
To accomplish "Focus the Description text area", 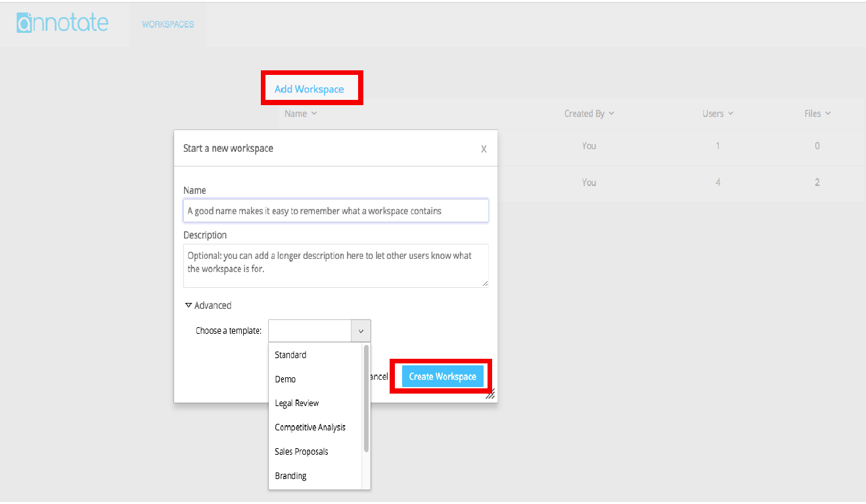I will coord(336,265).
